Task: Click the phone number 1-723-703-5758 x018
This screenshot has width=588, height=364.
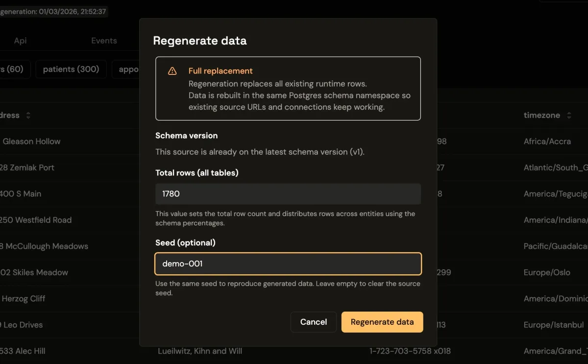Action: click(410, 351)
